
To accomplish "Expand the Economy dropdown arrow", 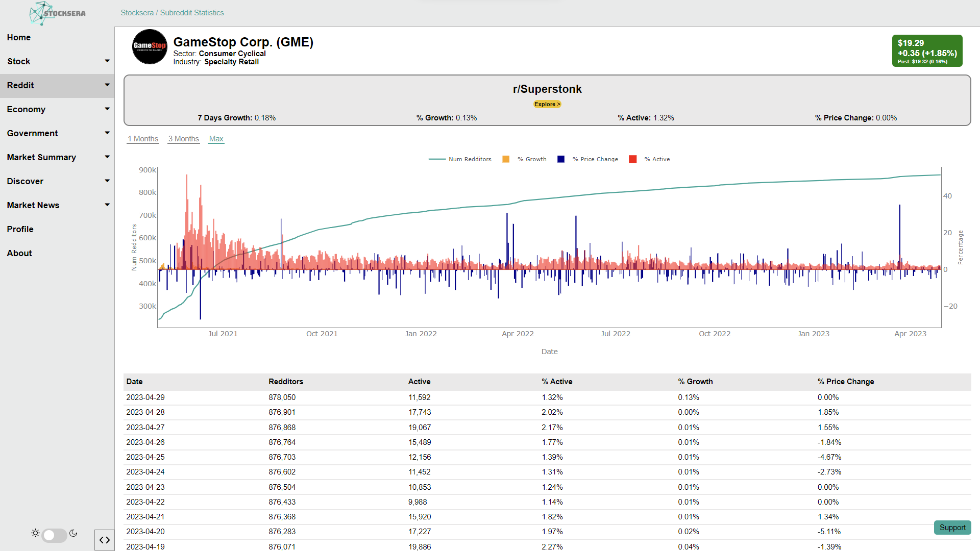I will [x=107, y=109].
